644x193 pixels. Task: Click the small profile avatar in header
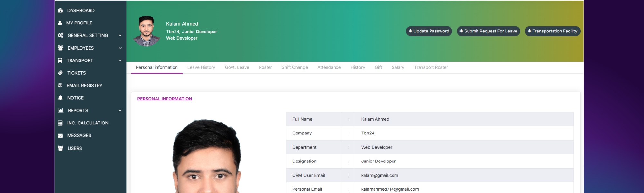tap(147, 31)
